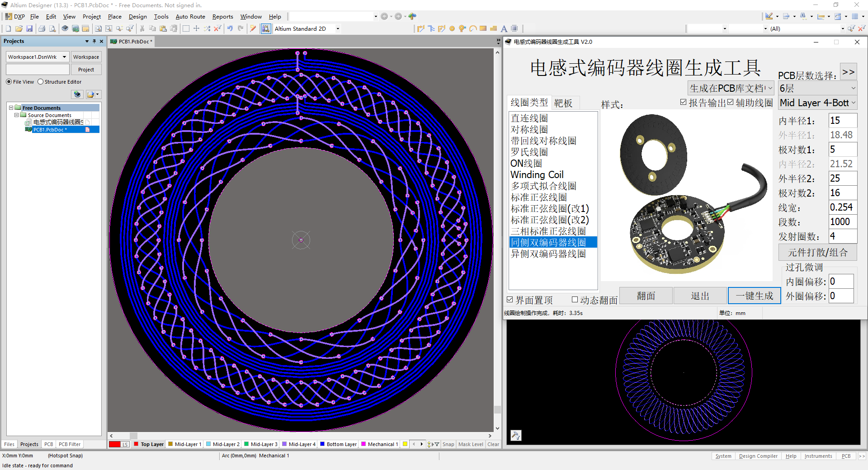Select the place fill rectangle icon
This screenshot has width=868, height=470.
pyautogui.click(x=483, y=28)
